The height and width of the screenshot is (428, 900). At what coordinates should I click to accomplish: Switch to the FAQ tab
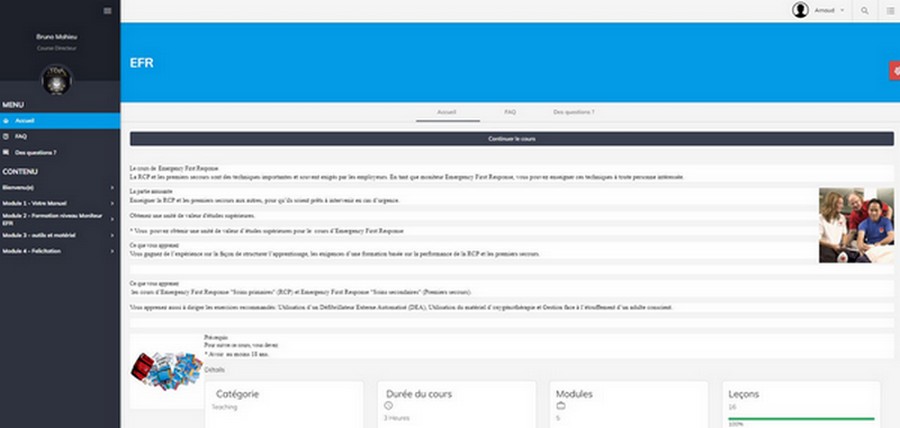510,112
